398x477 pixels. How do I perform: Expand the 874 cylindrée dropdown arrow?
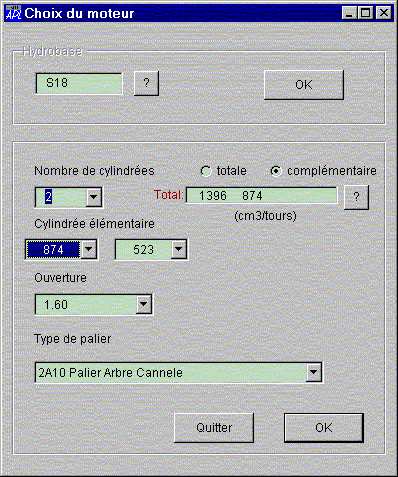coord(89,249)
